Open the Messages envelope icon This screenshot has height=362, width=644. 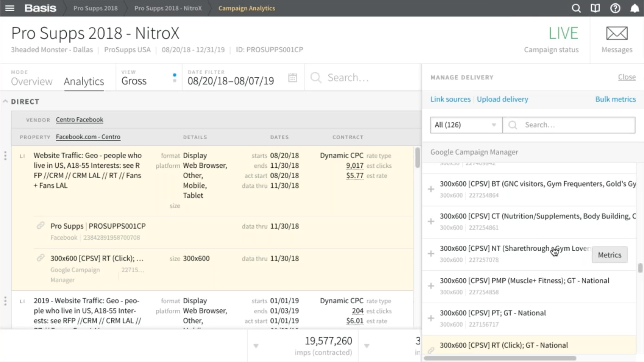(617, 33)
